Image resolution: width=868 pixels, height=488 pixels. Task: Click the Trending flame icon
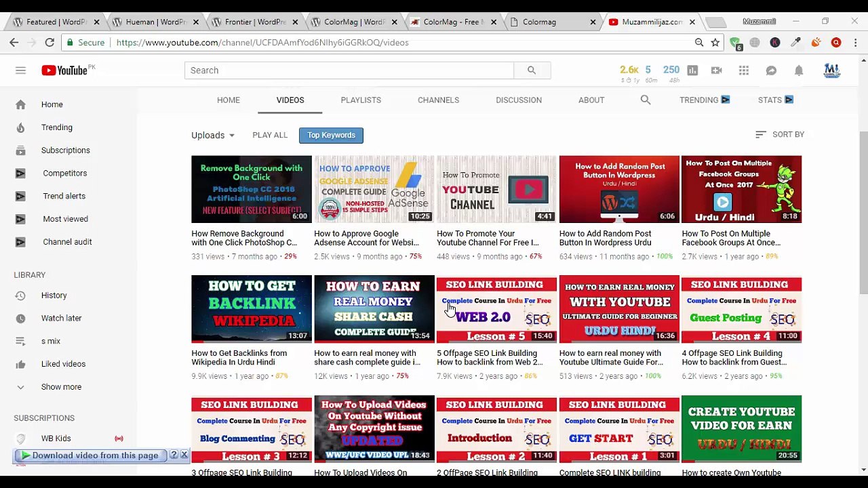20,127
